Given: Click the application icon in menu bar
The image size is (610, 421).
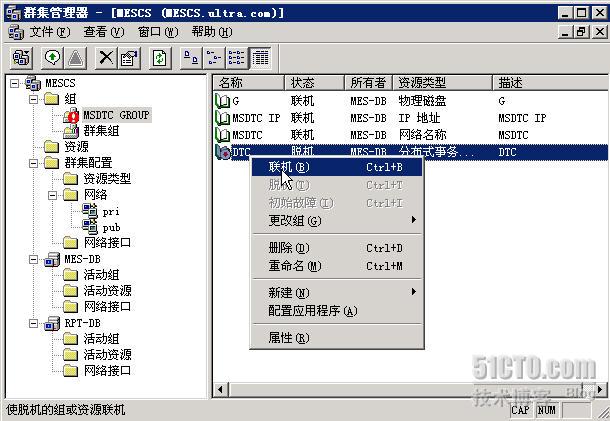Looking at the screenshot, I should click(x=16, y=32).
